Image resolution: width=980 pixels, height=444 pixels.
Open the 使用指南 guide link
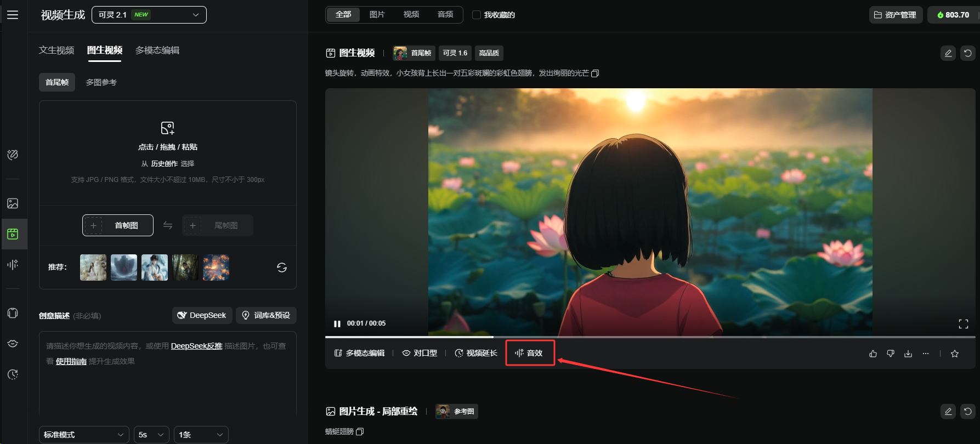71,361
